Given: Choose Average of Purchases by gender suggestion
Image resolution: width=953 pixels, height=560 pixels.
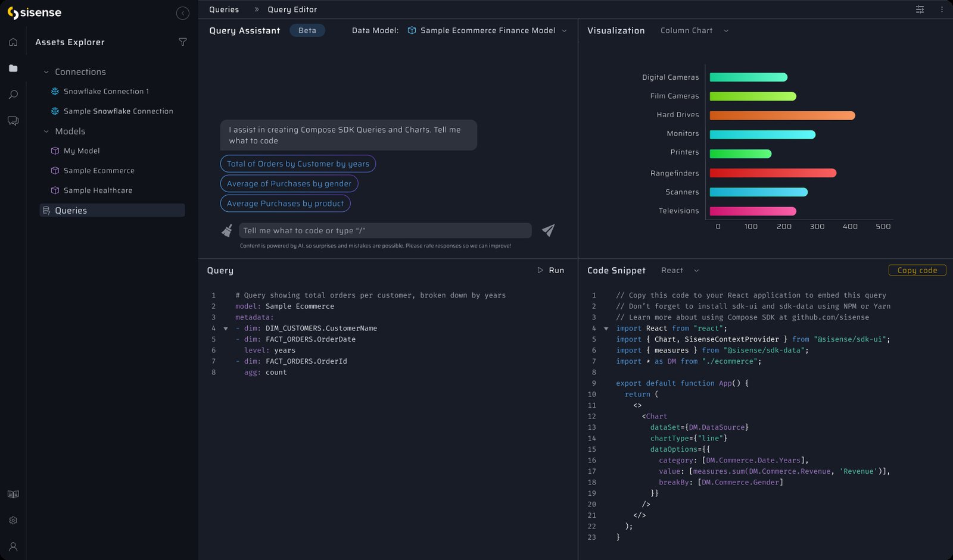Looking at the screenshot, I should (289, 184).
